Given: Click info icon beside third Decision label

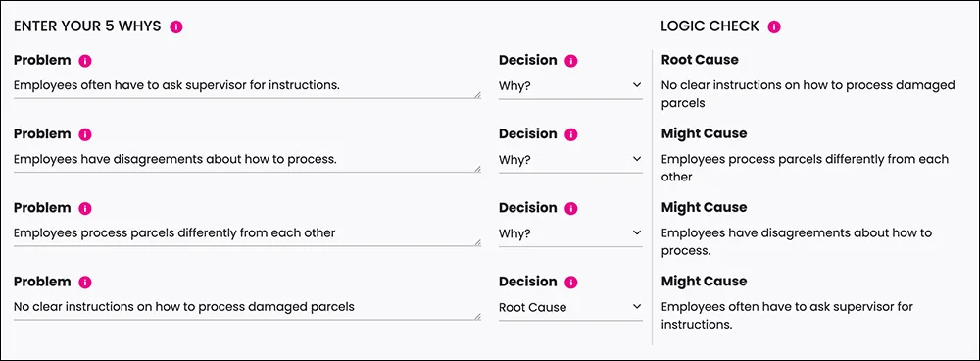Looking at the screenshot, I should pos(571,208).
